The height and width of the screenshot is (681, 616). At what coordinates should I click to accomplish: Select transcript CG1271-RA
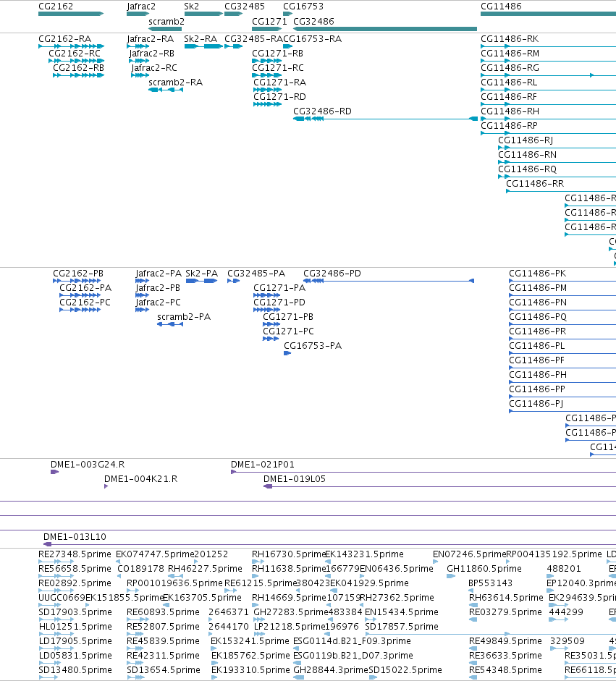(268, 90)
